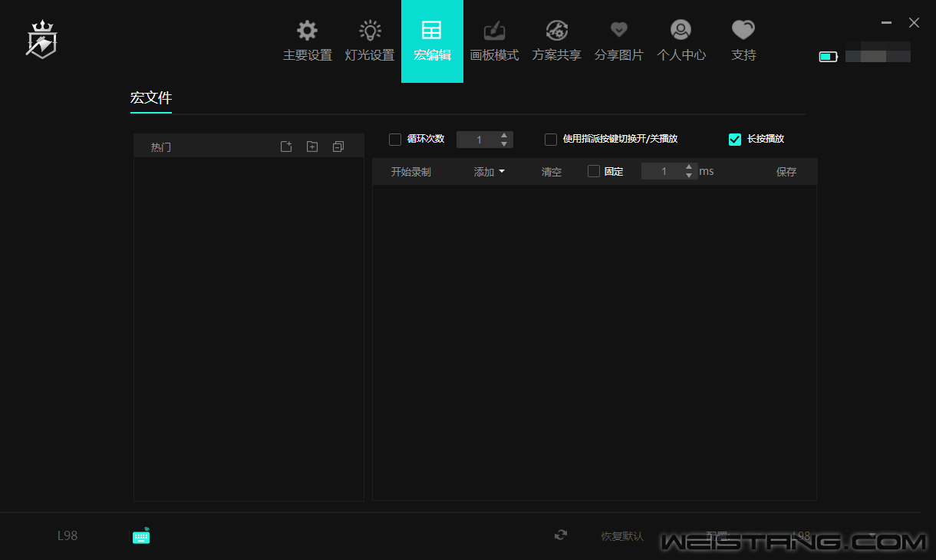
Task: Click the copy macro icon
Action: coord(338,147)
